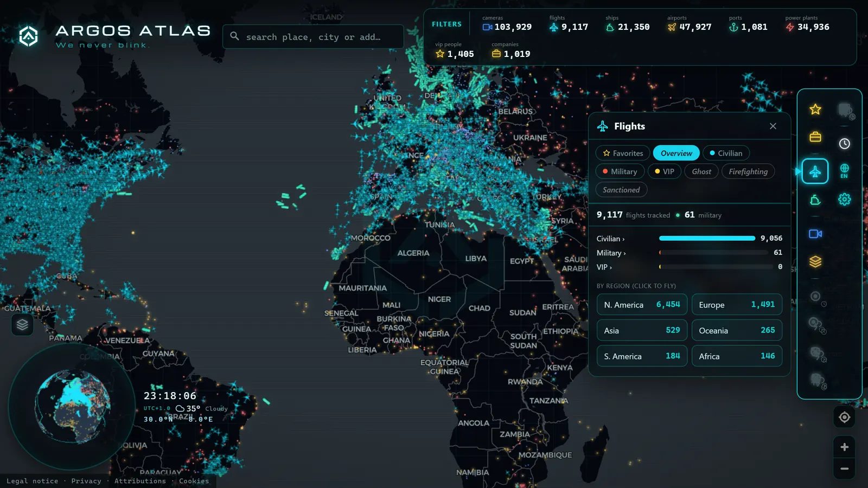Toggle the VIP flights filter chip

[664, 171]
